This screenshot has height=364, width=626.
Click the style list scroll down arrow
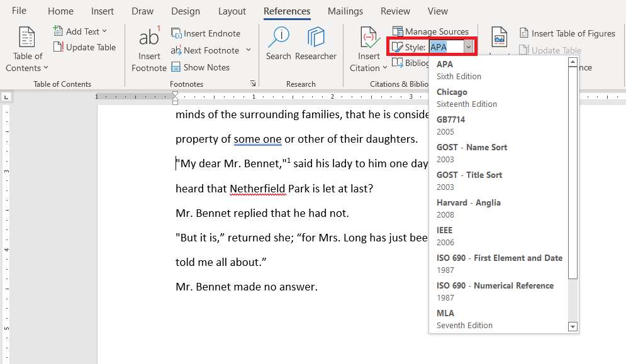(573, 326)
